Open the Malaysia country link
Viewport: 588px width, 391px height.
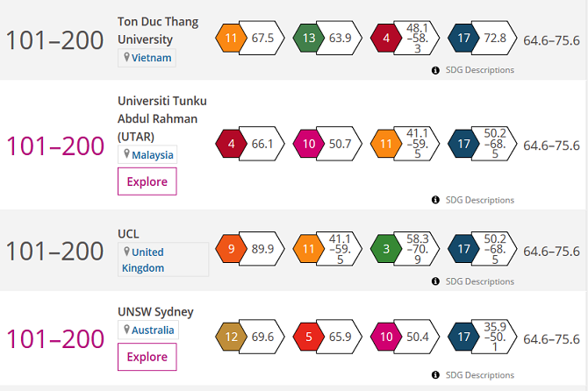(152, 154)
